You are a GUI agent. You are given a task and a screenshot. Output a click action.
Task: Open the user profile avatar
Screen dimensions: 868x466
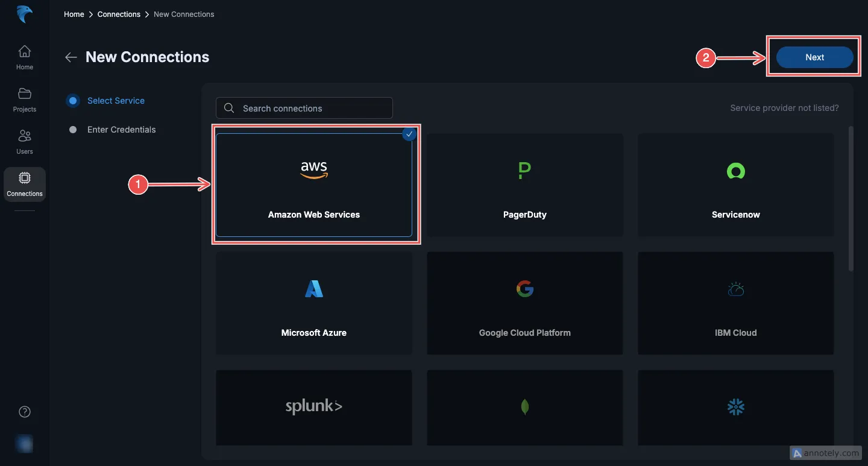pyautogui.click(x=25, y=444)
